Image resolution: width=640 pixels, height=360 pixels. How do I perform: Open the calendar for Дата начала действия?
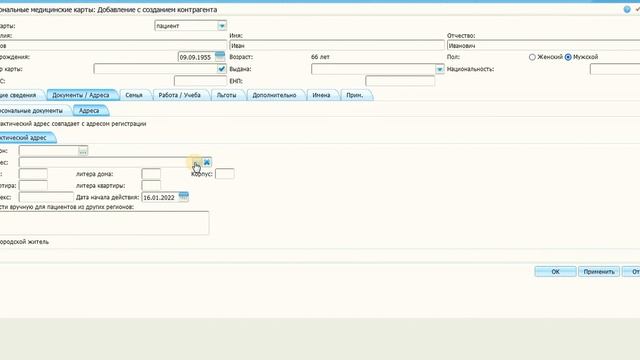[184, 197]
